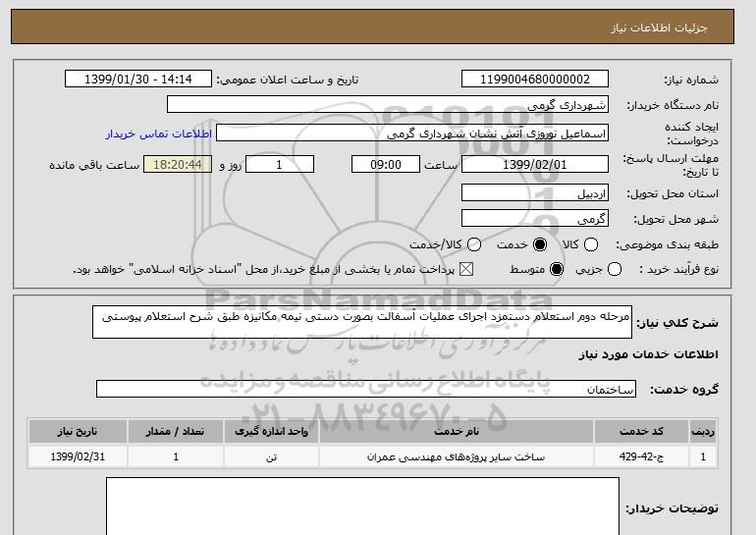
Task: Click the ایجاد کننده درخواست field
Action: click(412, 134)
